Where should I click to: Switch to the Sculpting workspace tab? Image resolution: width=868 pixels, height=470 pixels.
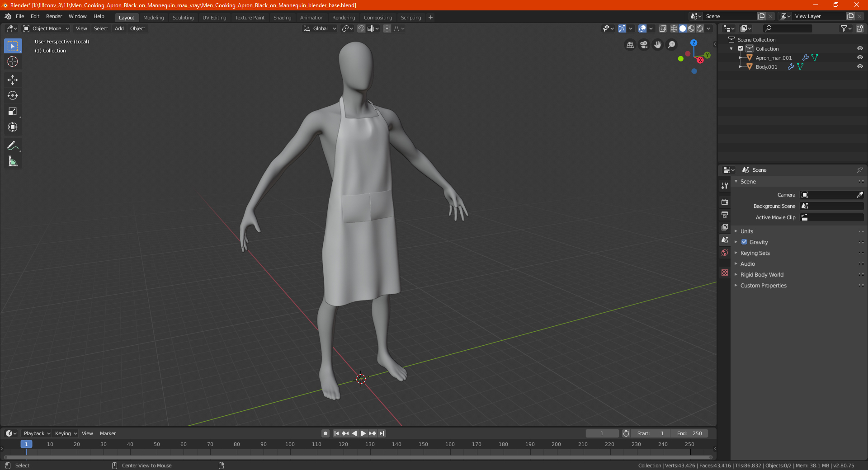[x=183, y=18]
